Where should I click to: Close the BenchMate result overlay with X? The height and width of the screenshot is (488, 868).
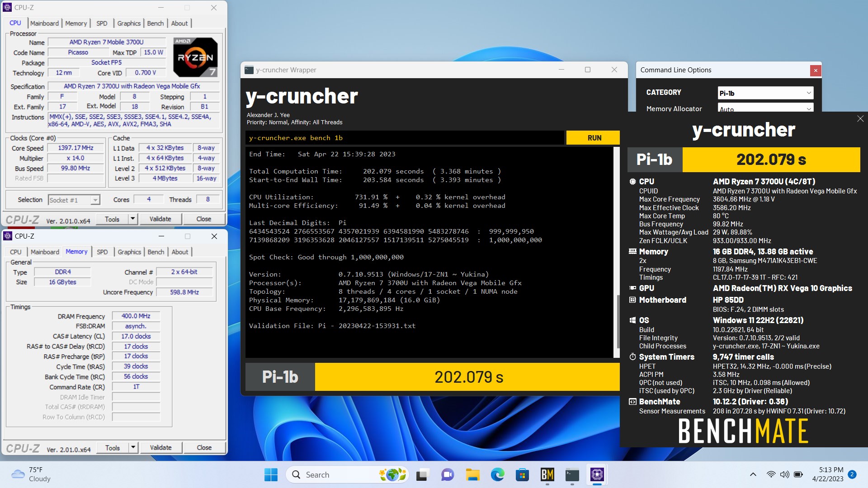click(x=860, y=118)
